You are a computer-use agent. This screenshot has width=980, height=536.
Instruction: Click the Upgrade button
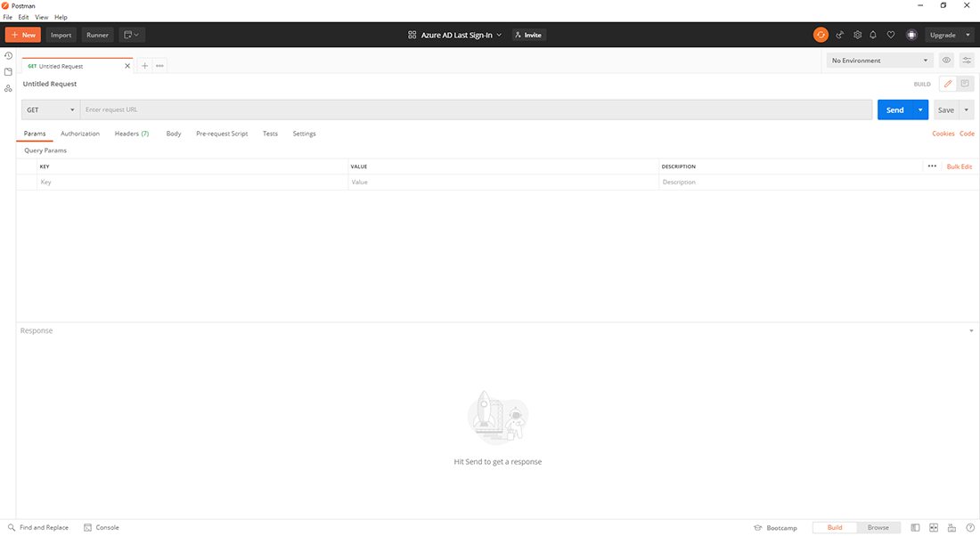click(x=943, y=35)
